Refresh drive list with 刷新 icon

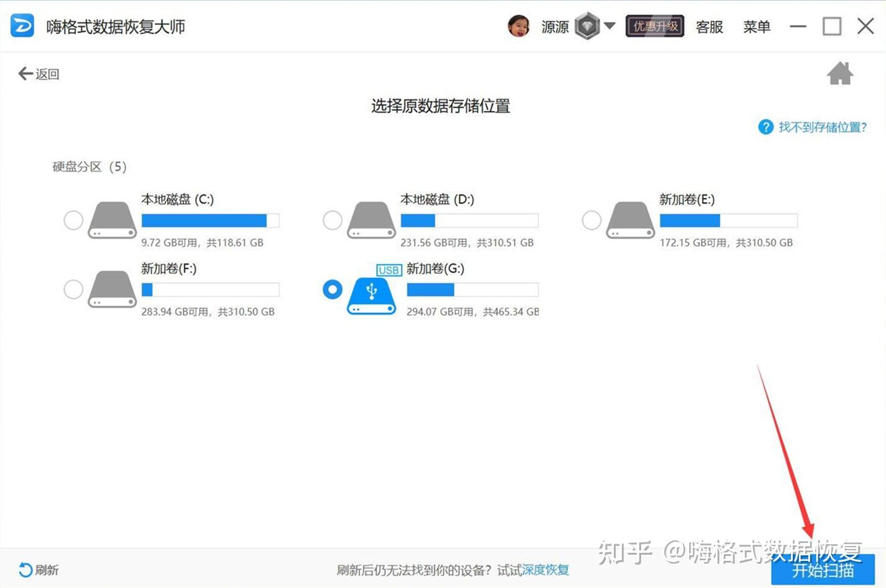[x=25, y=570]
